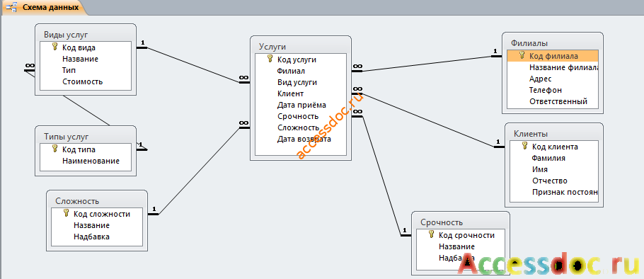Click relationships icon on Схема данных tab
The image size is (644, 279).
tap(12, 7)
